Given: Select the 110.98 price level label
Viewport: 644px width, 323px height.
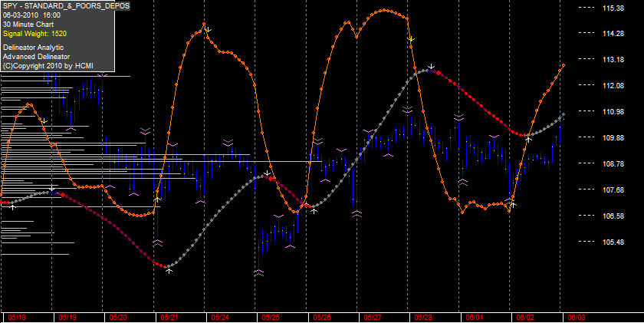Looking at the screenshot, I should pyautogui.click(x=613, y=112).
